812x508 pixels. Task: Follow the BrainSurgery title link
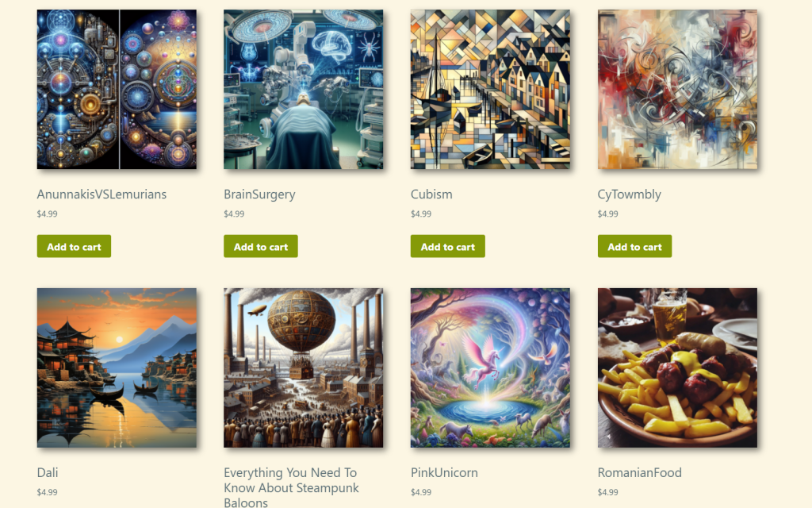coord(259,194)
